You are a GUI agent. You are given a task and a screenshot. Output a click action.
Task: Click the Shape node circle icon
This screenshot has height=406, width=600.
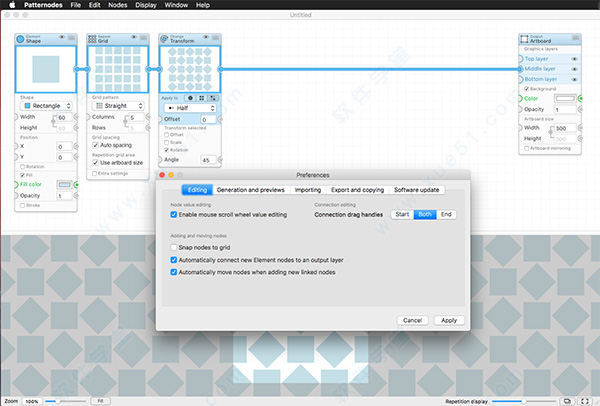click(20, 39)
